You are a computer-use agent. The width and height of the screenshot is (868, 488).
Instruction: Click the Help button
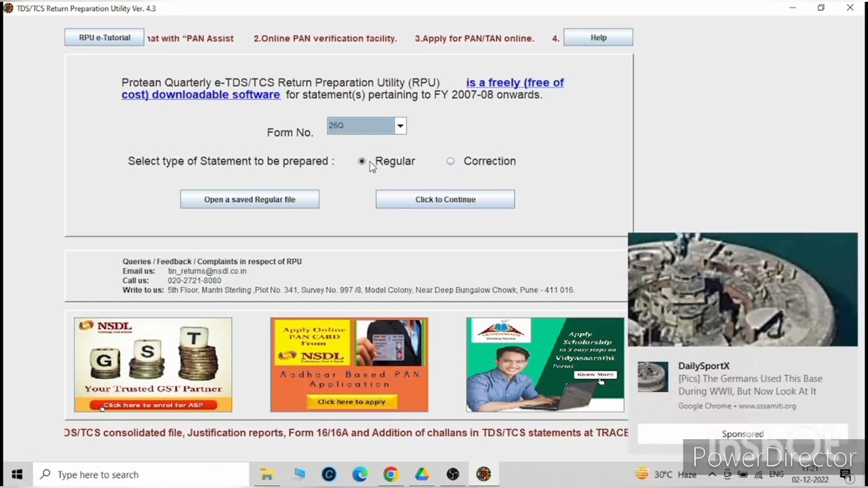598,38
